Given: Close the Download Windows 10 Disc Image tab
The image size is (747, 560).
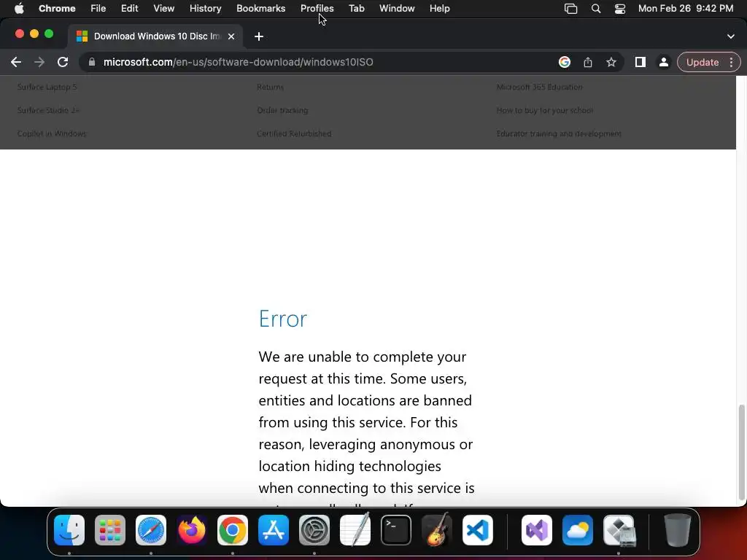Looking at the screenshot, I should 231,36.
